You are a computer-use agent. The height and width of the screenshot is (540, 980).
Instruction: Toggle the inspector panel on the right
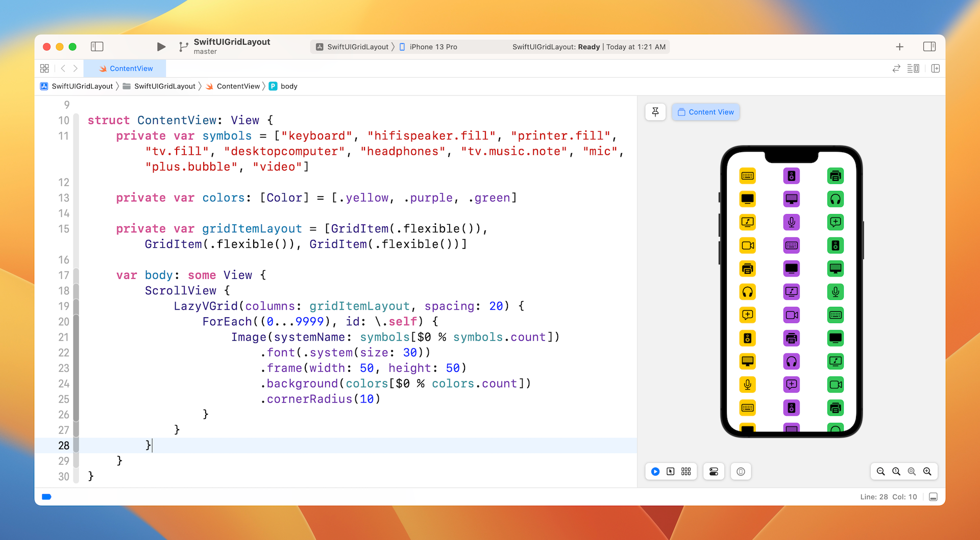pyautogui.click(x=929, y=47)
